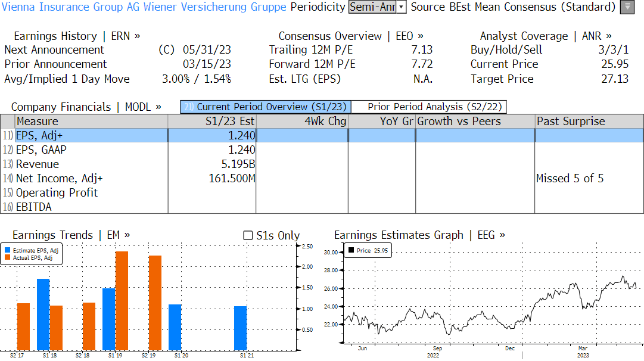Enable the S1s Only checkbox
Image resolution: width=644 pixels, height=361 pixels.
tap(248, 235)
